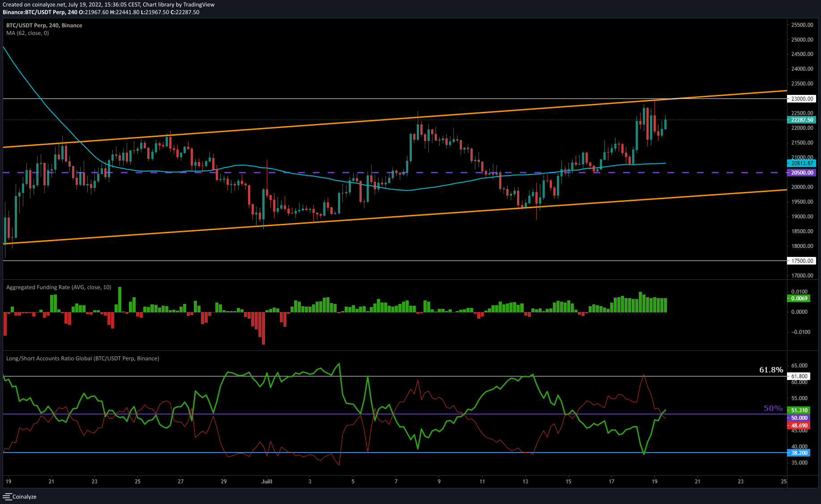Screen dimensions: 821x504
Task: Click the Juill month marker on time axis
Action: [x=267, y=481]
